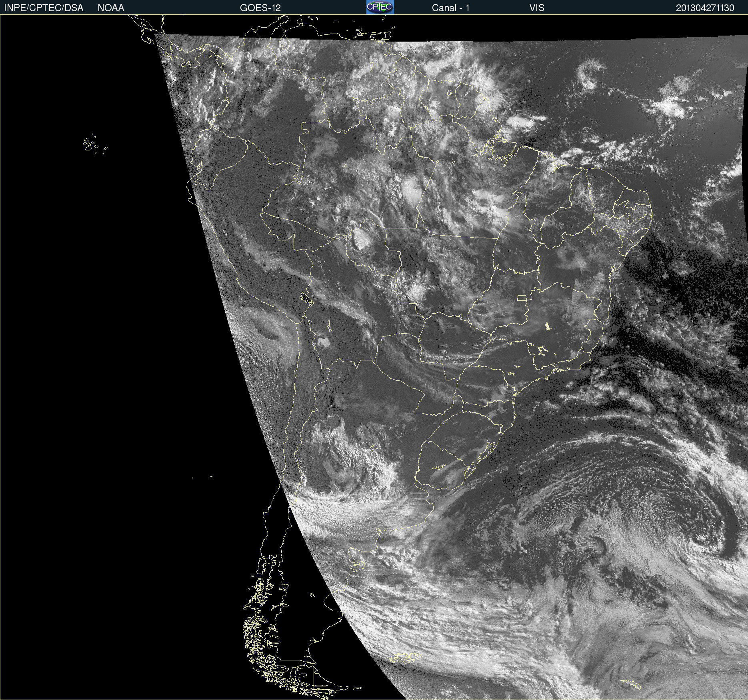Select the NOAA label in the header
Screen dimensions: 748x700
[111, 8]
